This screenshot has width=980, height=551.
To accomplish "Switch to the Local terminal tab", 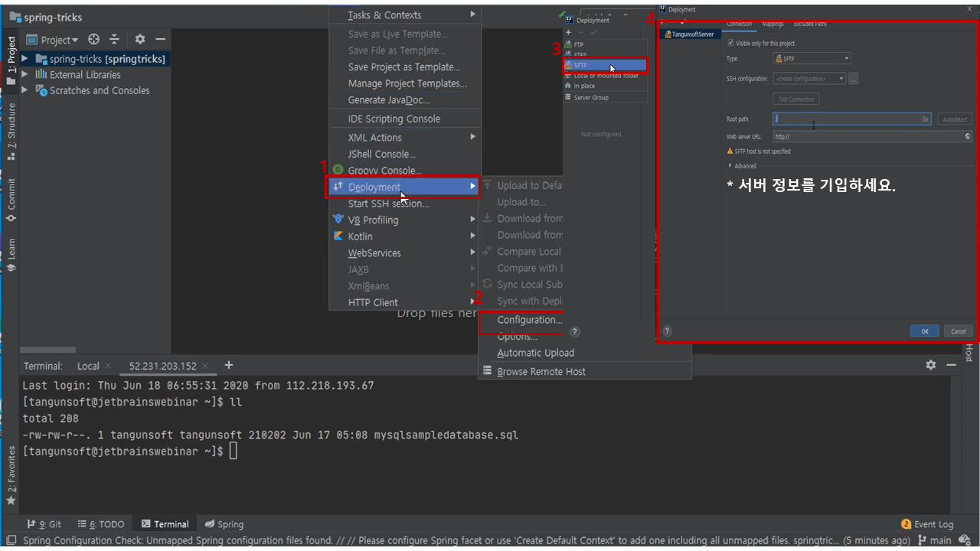I will click(x=88, y=366).
